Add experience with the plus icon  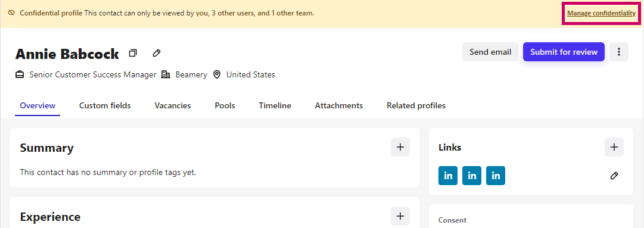point(400,216)
